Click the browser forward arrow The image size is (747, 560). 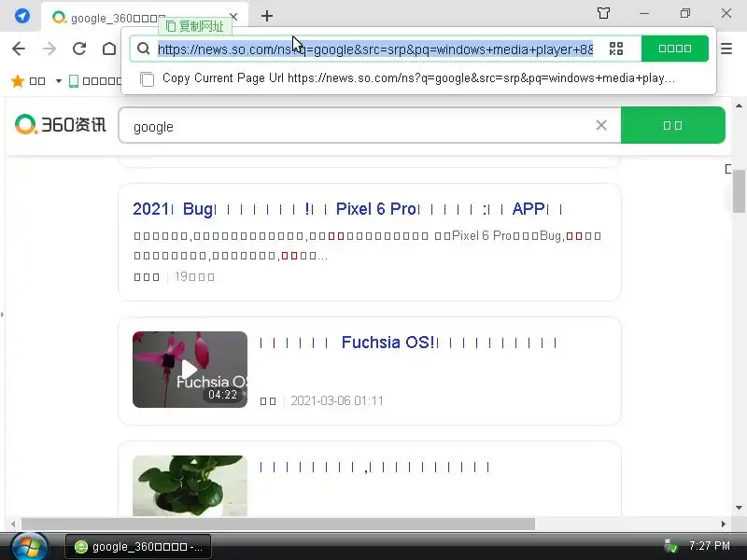(49, 49)
